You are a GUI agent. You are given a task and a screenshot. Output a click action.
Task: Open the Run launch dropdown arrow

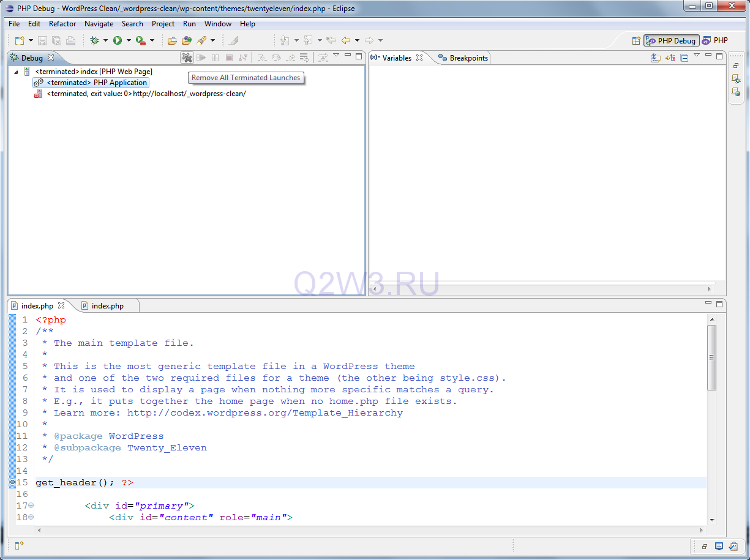click(x=129, y=40)
